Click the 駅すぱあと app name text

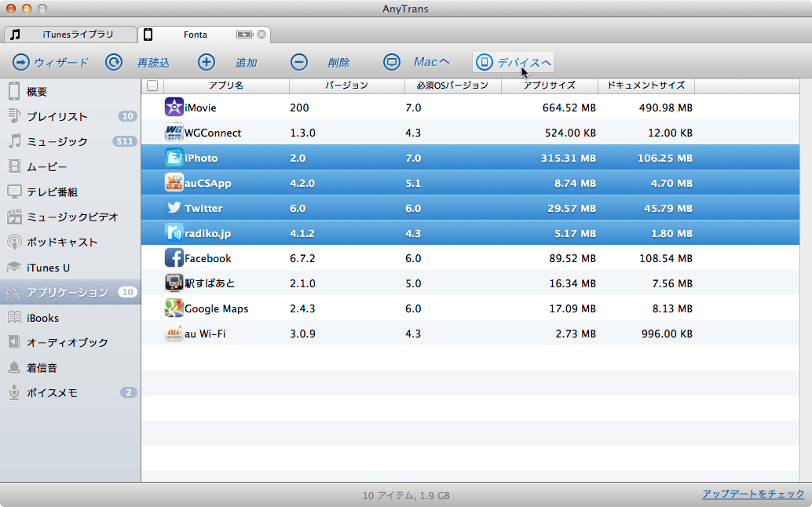[x=210, y=283]
